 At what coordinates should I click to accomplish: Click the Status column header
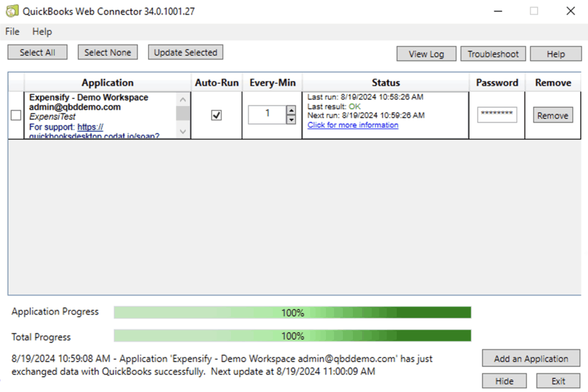click(x=386, y=82)
